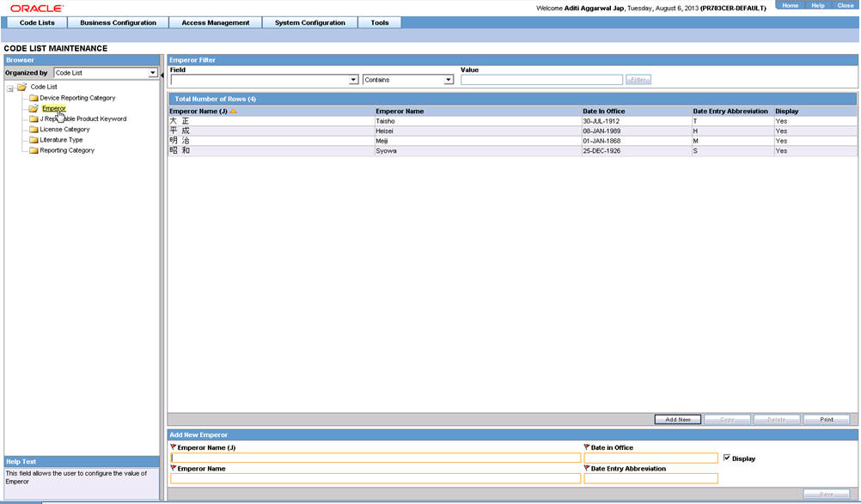
Task: Collapse the Code List tree node
Action: pyautogui.click(x=10, y=88)
